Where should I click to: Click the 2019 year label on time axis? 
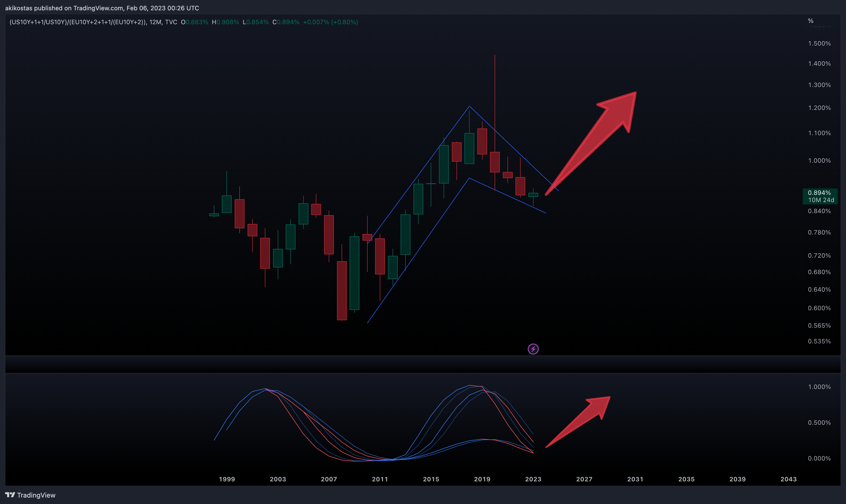click(x=482, y=479)
